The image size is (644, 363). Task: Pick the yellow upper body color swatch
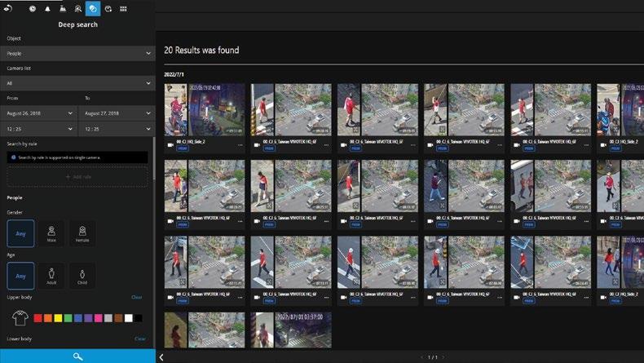tap(58, 318)
